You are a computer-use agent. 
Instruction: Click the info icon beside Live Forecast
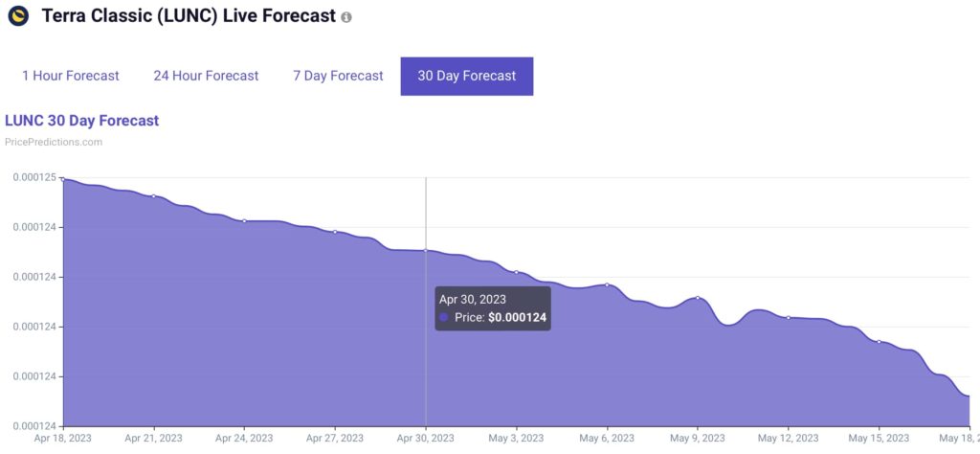345,18
